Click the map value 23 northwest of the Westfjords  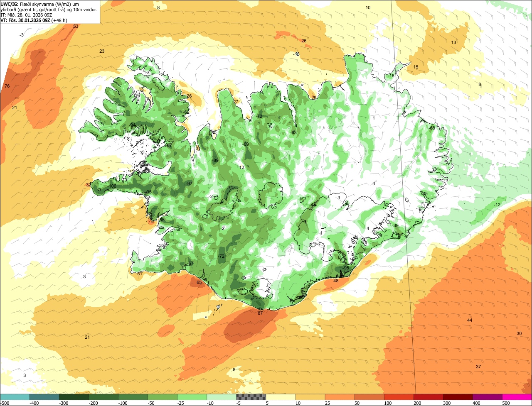click(102, 51)
